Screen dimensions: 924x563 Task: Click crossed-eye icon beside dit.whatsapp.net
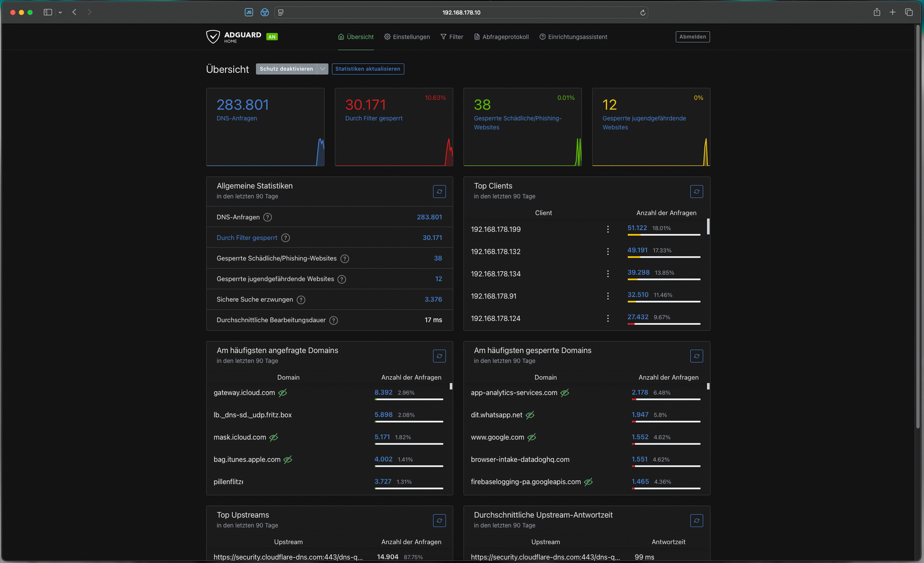click(x=530, y=415)
